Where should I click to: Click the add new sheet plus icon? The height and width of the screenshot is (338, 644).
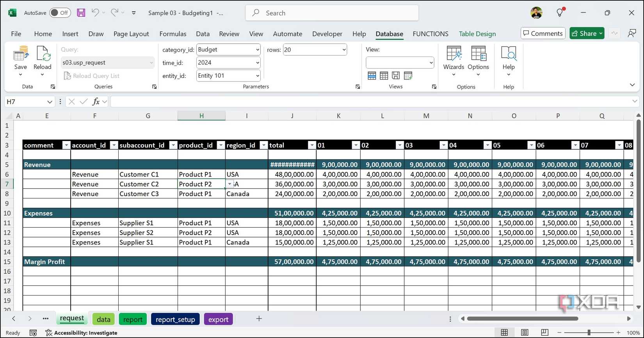259,319
